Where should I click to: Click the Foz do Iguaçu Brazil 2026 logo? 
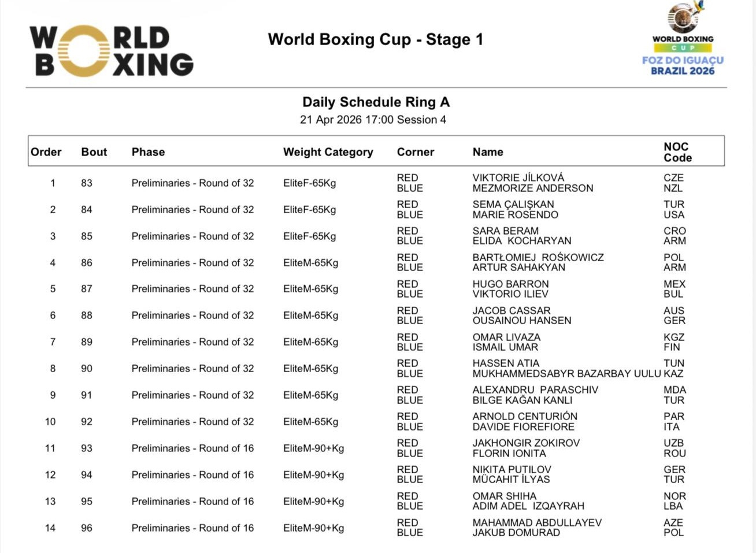pos(683,40)
